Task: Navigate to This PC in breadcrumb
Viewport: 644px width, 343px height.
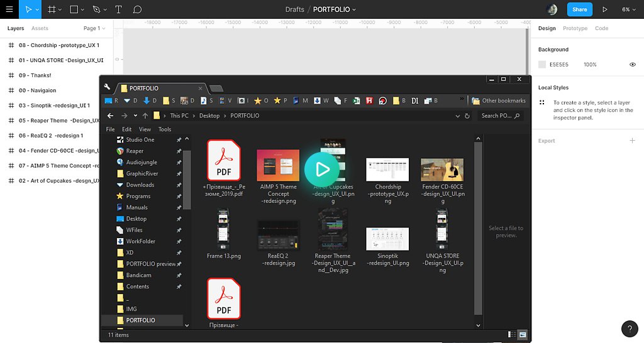Action: (x=179, y=116)
